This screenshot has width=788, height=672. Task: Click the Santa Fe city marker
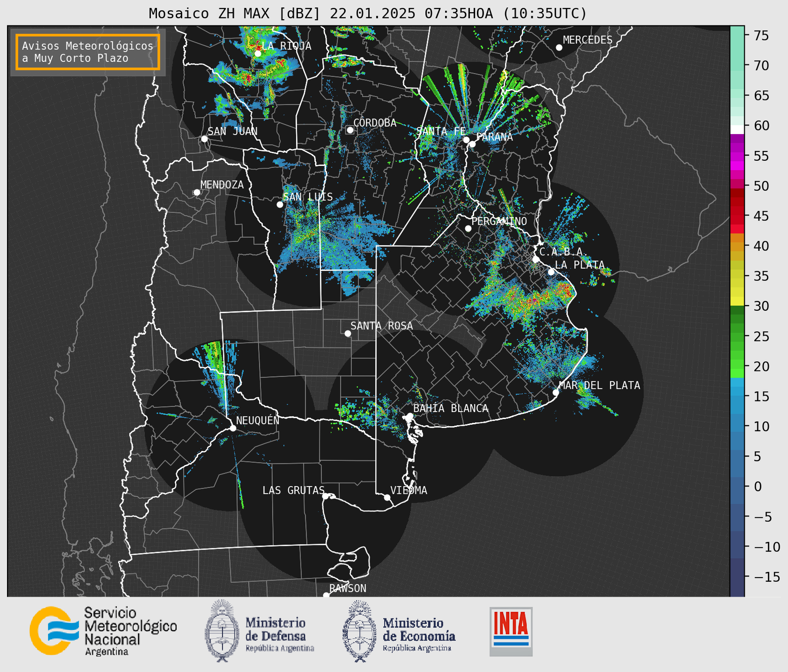click(466, 140)
